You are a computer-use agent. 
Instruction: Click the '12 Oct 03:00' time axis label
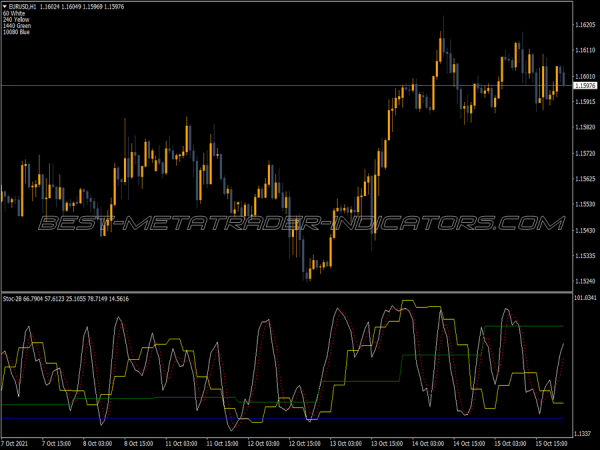click(263, 443)
